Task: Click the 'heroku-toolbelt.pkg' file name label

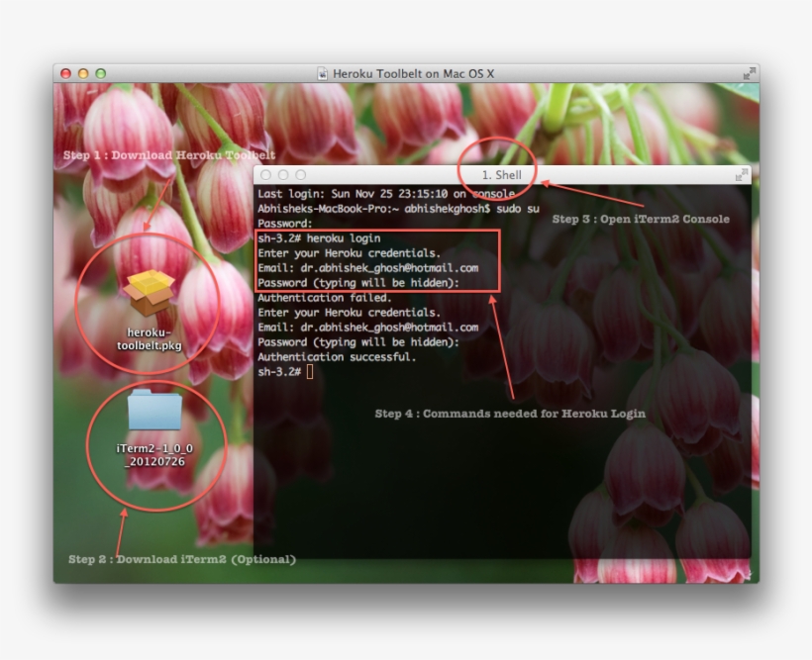Action: pos(150,338)
